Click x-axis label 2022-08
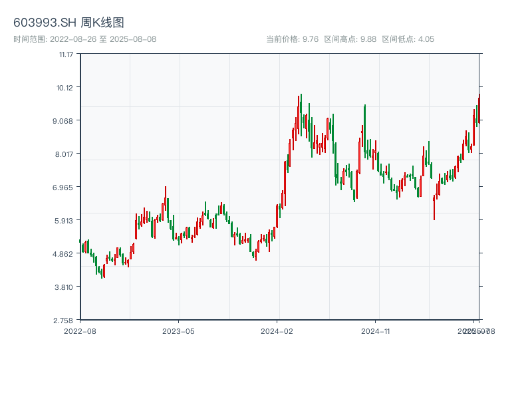Viewport: 532px width, 399px height. click(80, 331)
